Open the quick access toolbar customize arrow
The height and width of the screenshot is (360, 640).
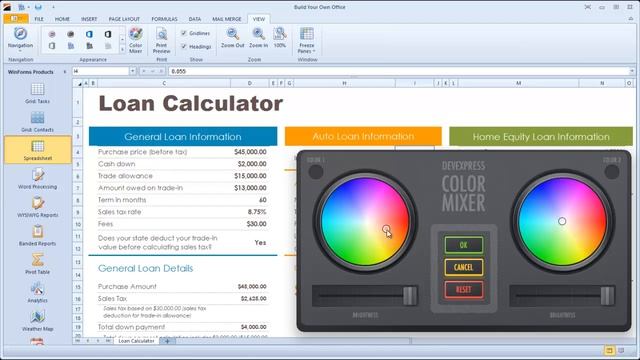[53, 7]
